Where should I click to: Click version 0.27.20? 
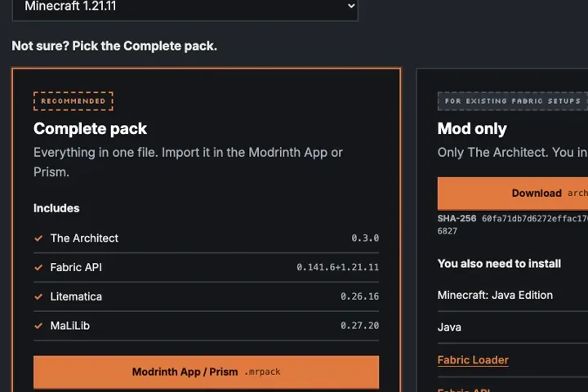point(359,326)
